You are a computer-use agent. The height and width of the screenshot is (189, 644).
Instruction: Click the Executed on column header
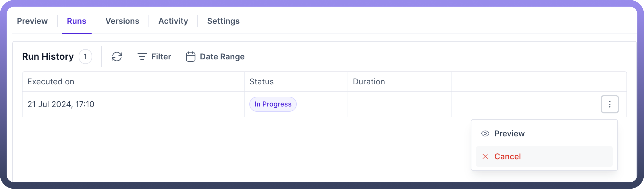tap(51, 81)
